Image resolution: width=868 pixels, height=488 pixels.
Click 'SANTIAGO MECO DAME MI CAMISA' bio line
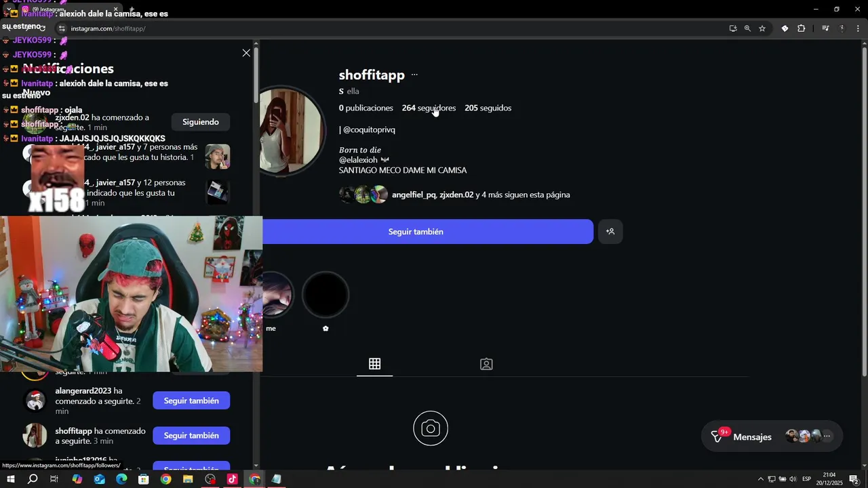pyautogui.click(x=403, y=170)
